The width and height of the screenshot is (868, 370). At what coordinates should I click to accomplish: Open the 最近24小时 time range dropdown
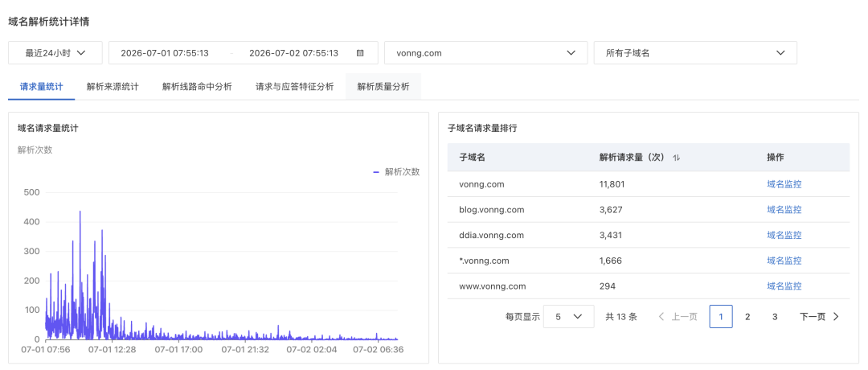point(55,53)
